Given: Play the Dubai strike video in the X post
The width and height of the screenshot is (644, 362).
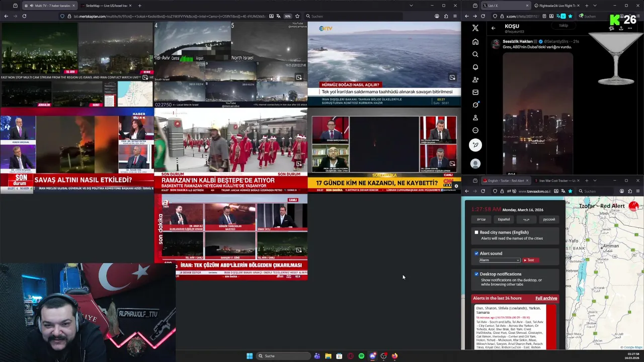Looking at the screenshot, I should [x=537, y=113].
